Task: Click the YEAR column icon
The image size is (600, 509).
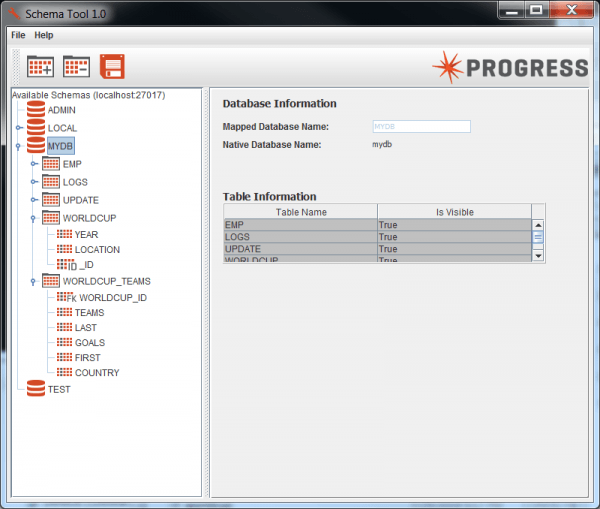Action: pos(63,235)
